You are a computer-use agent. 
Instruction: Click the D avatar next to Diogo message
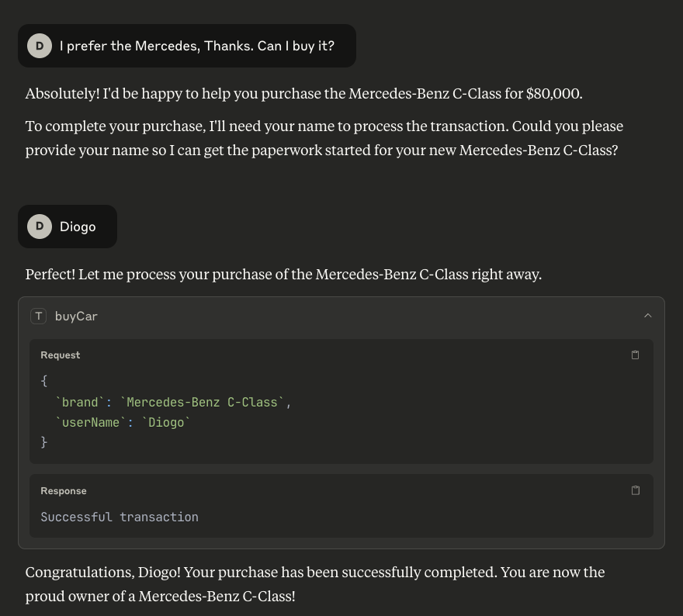[40, 227]
